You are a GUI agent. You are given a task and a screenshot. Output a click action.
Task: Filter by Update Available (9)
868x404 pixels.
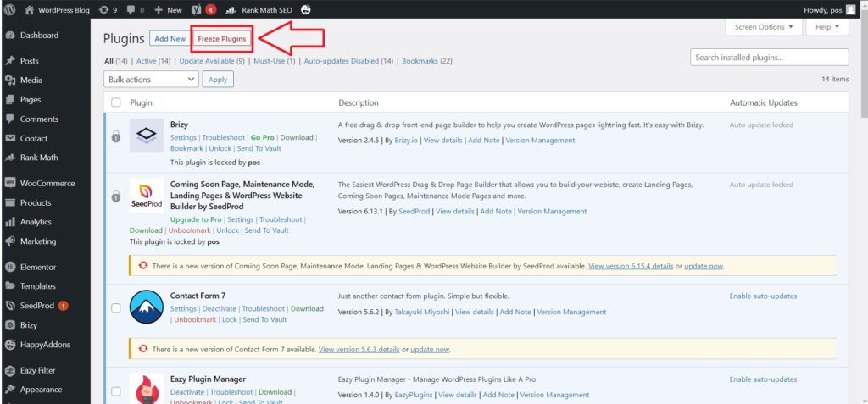[x=212, y=61]
